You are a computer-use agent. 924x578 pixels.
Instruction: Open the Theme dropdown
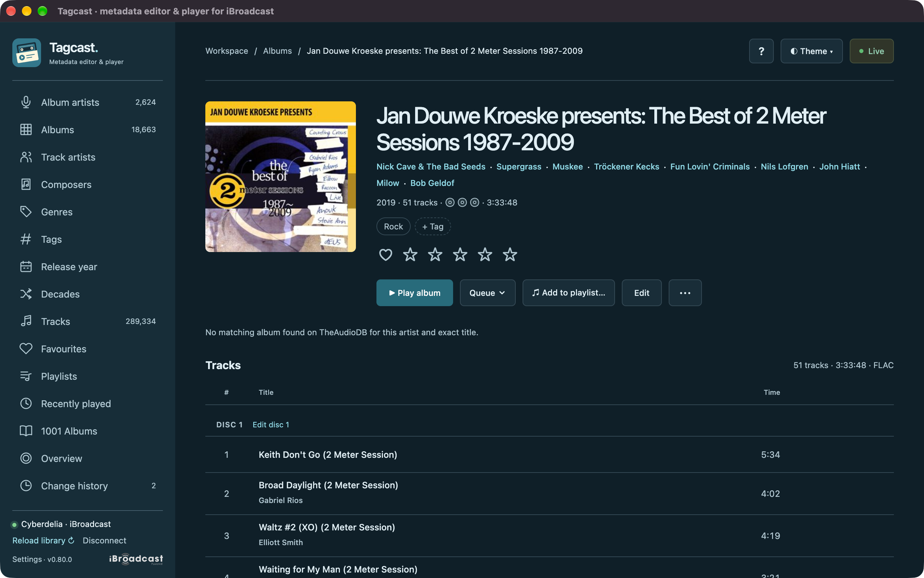[x=811, y=51]
